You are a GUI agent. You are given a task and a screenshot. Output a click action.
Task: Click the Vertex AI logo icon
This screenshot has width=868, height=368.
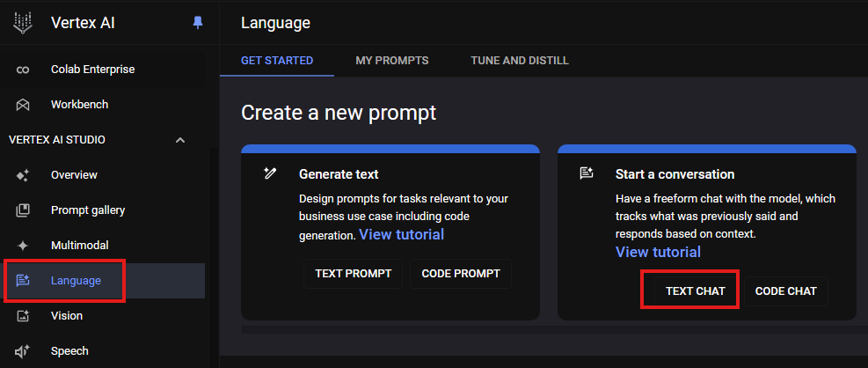[23, 23]
